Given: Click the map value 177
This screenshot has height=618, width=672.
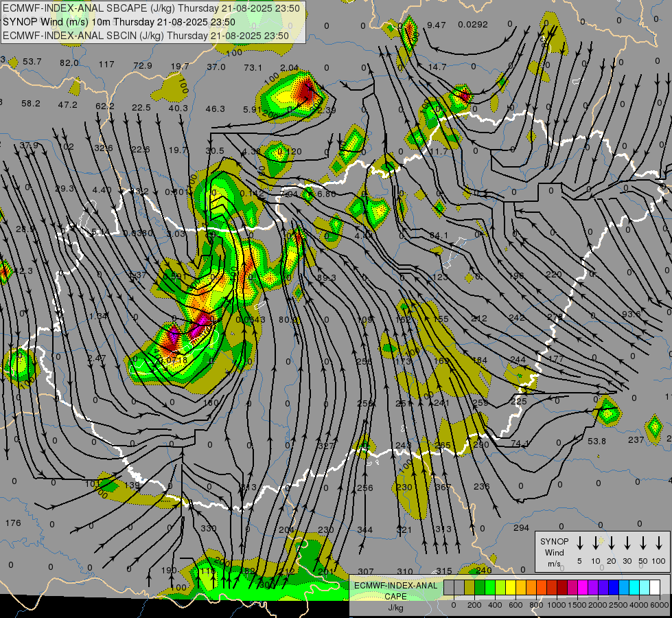Looking at the screenshot, I should tap(556, 358).
